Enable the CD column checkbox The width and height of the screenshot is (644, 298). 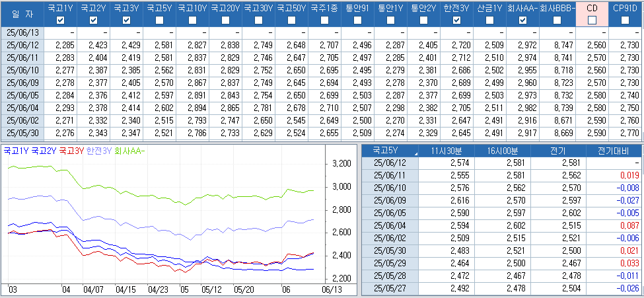click(592, 20)
